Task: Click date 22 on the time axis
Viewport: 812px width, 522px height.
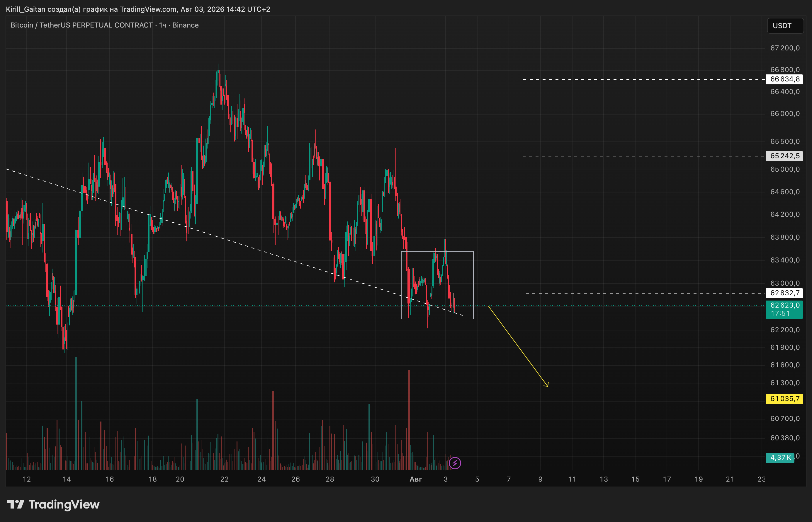Action: pyautogui.click(x=225, y=479)
